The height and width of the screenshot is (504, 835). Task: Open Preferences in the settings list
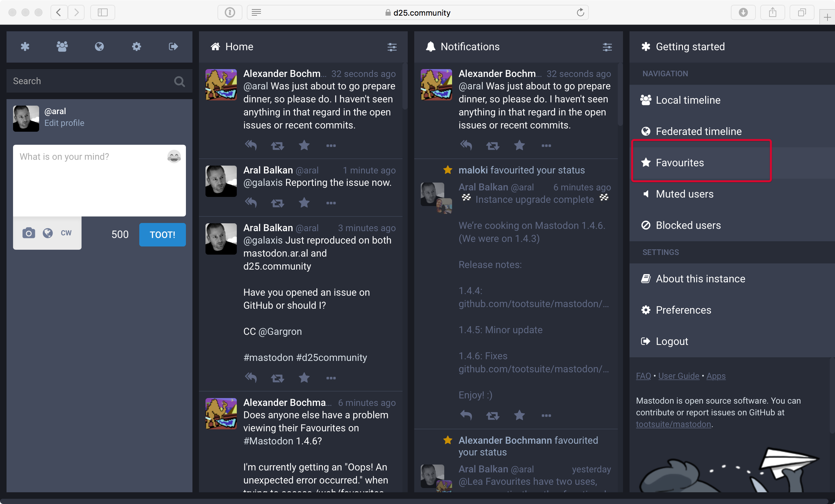point(683,310)
